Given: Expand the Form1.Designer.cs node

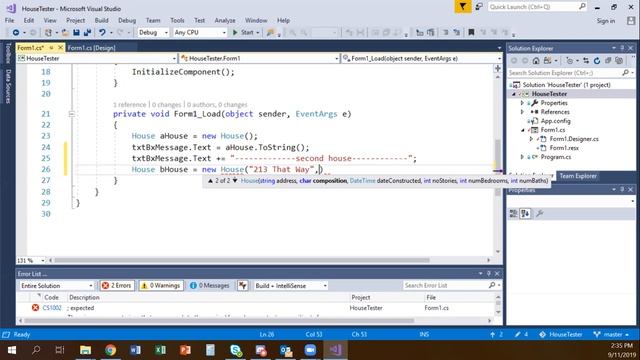Looking at the screenshot, I should tap(531, 139).
